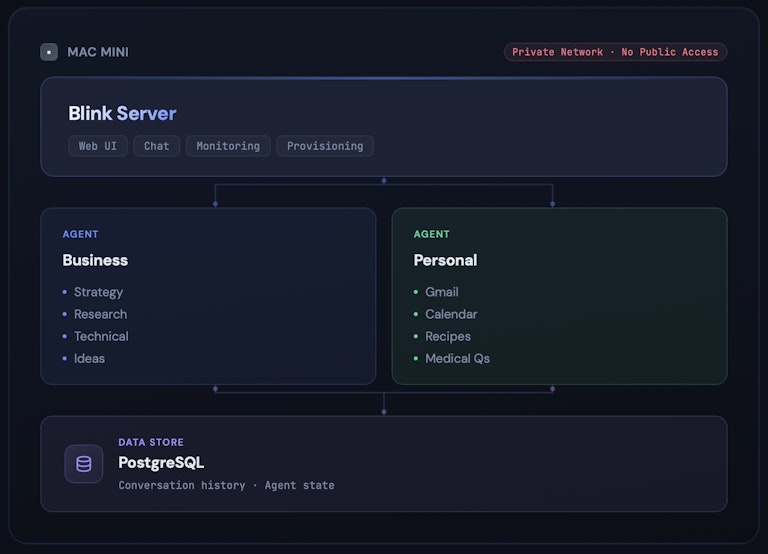Select Research in the Business list
The width and height of the screenshot is (768, 554).
point(100,314)
